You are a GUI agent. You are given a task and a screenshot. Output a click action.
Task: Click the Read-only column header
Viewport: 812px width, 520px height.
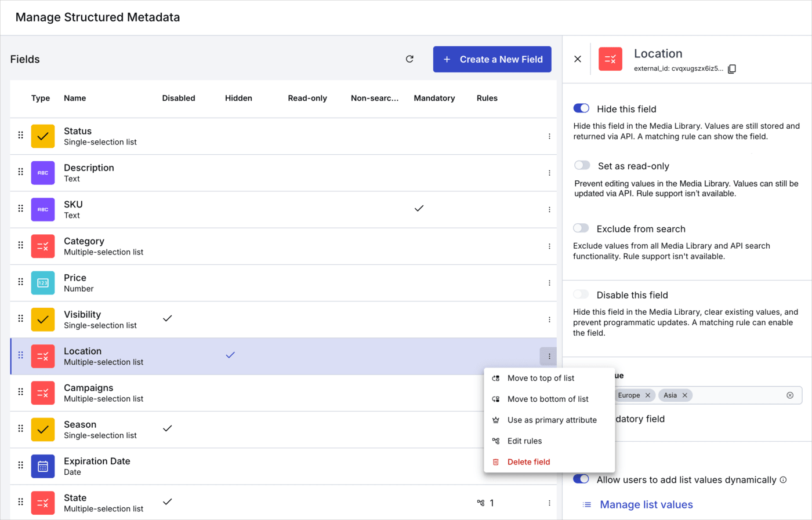[307, 98]
